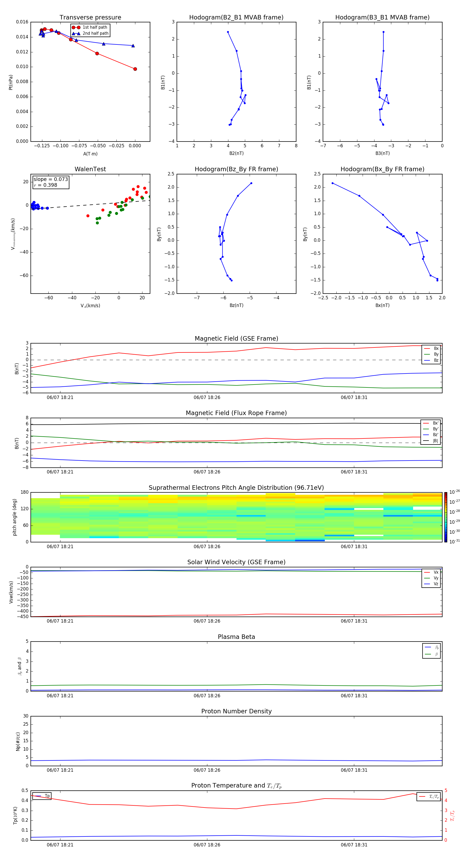The image size is (473, 868).
Task: Click the "Transverse pressure" plot title
Action: click(90, 18)
